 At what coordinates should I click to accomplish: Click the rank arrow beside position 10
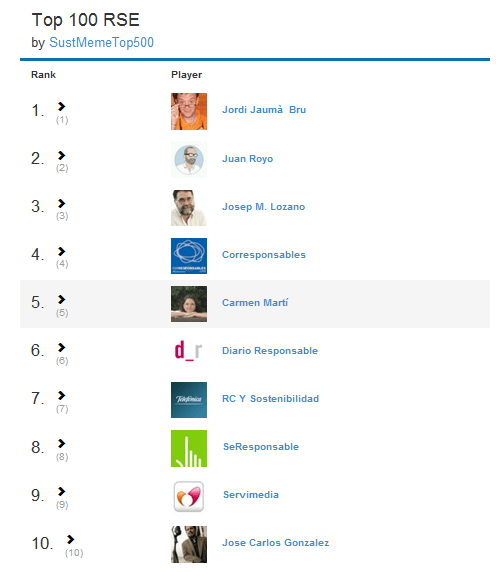click(70, 539)
